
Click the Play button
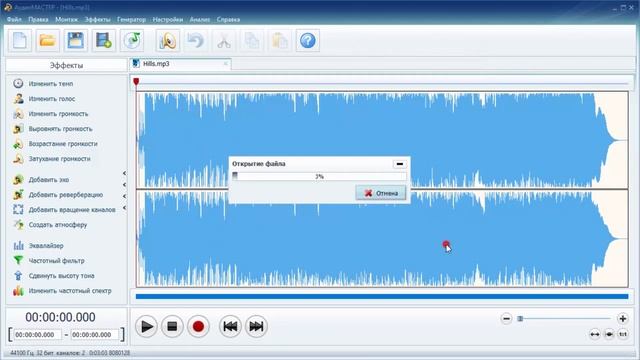[x=146, y=327]
